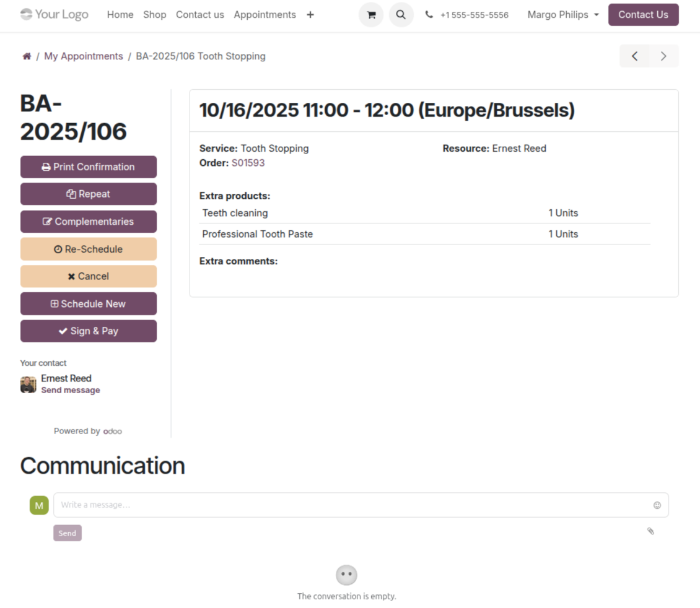Focus the Write a message input field
This screenshot has width=700, height=608.
coord(353,505)
